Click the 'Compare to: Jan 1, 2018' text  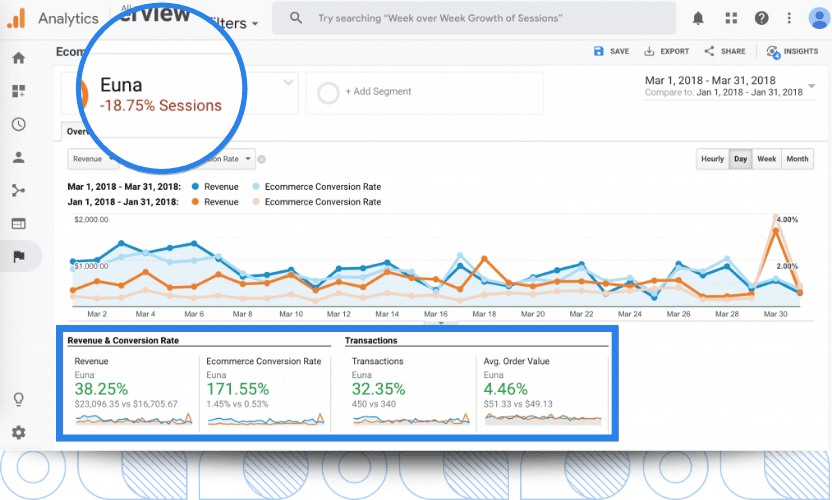point(724,92)
